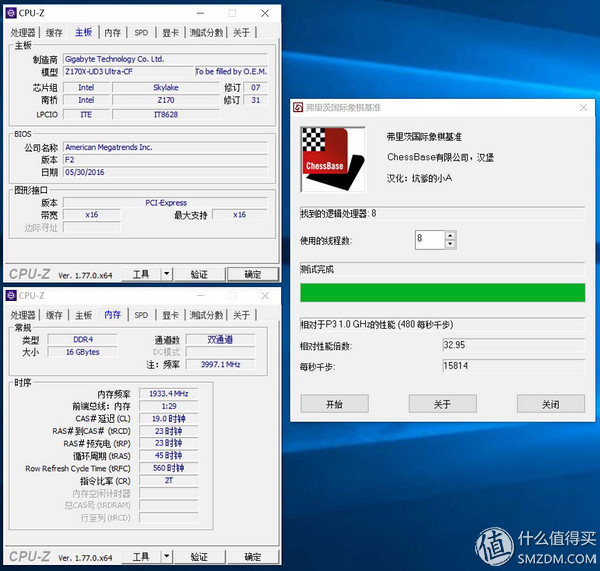The height and width of the screenshot is (571, 600).
Task: Click CAS latency value 19.0 时钟
Action: pos(169,419)
